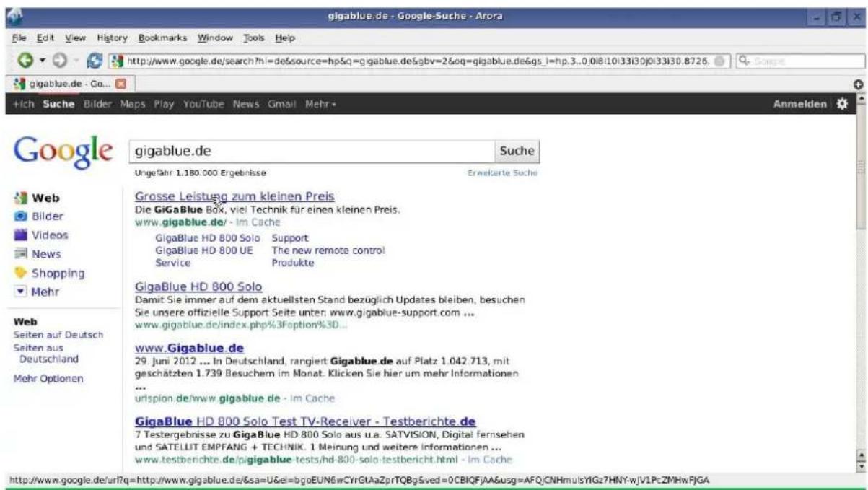Open News in the Google black bar
Viewport: 868px width, 490px height.
coord(246,104)
